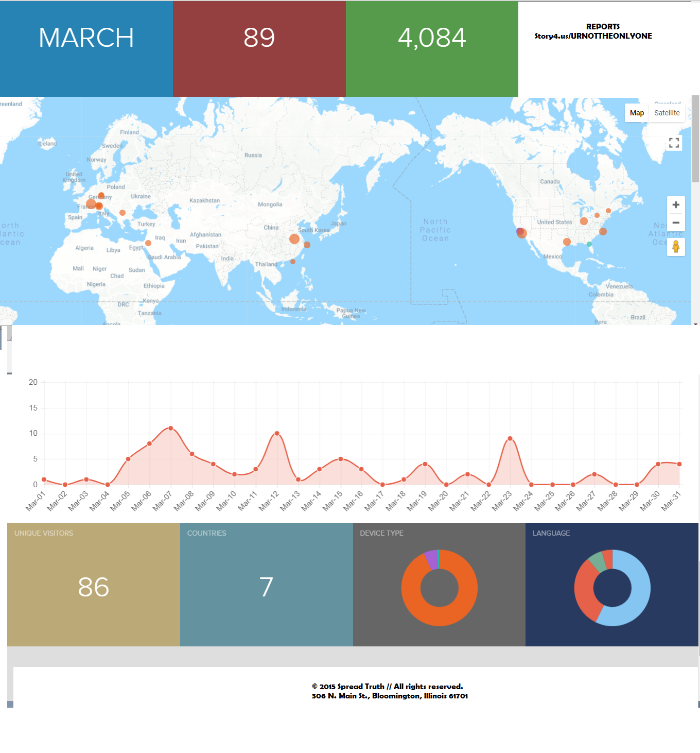This screenshot has height=753, width=700.
Task: Click the map panel's vertical scrollbar thumb
Action: tap(695, 139)
